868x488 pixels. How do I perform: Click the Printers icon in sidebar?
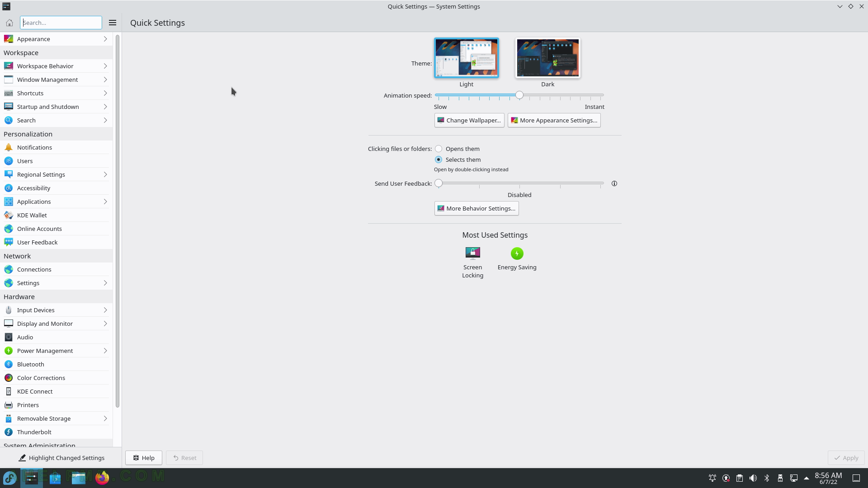pos(9,405)
